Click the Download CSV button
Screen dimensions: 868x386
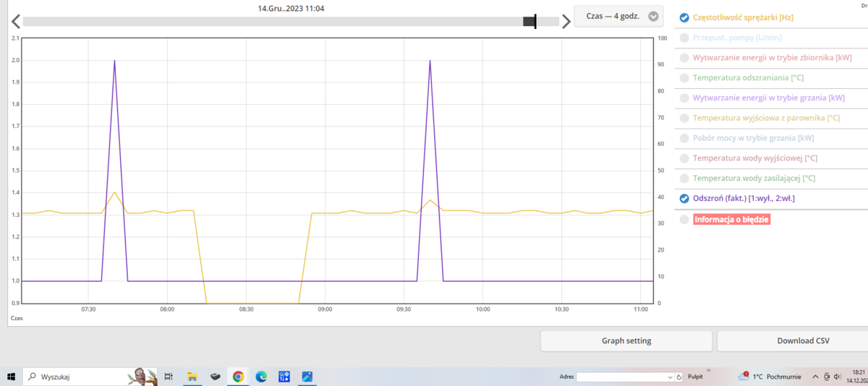pos(803,340)
